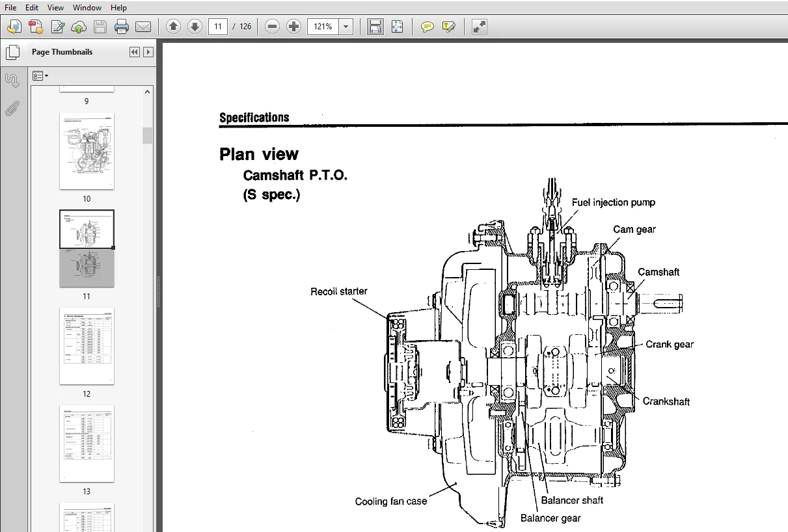Open the zoom level dropdown arrow
This screenshot has width=788, height=532.
coord(346,27)
